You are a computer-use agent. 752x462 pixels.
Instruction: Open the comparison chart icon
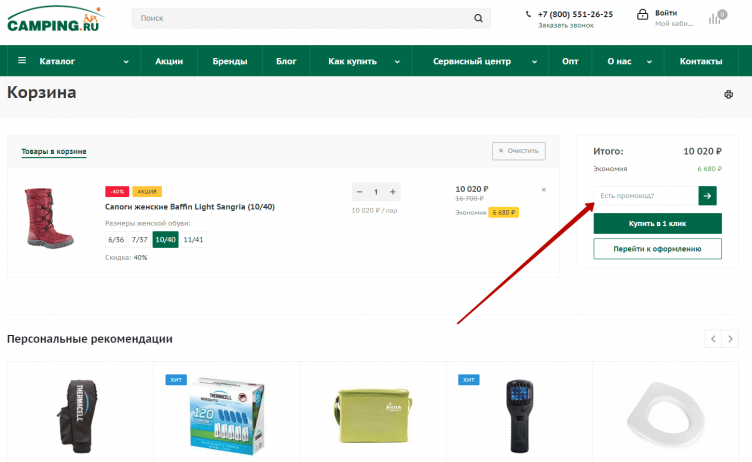pyautogui.click(x=717, y=17)
